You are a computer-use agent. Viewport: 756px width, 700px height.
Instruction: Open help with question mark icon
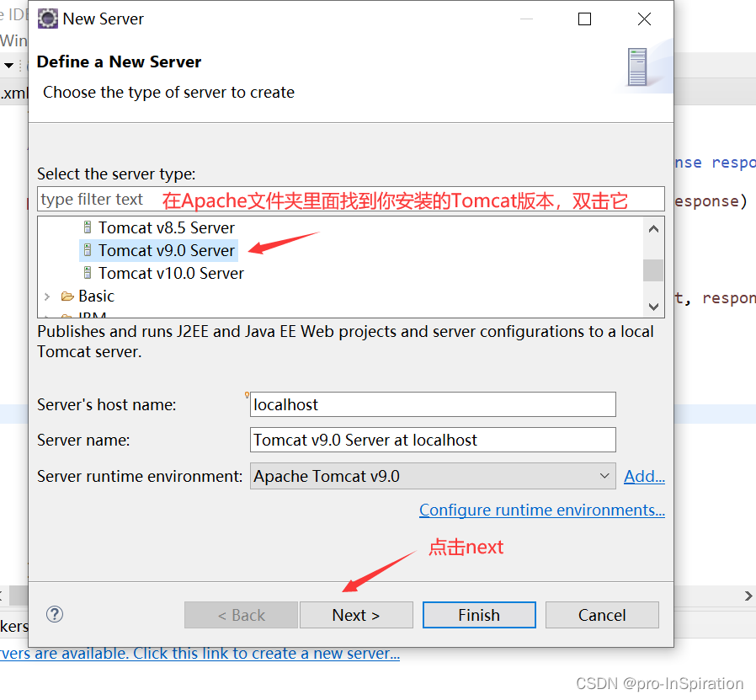click(55, 614)
